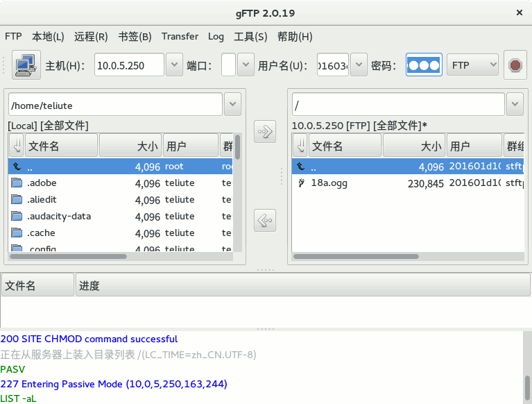Image resolution: width=532 pixels, height=404 pixels.
Task: Click the 18a.ogg file icon
Action: [x=301, y=183]
